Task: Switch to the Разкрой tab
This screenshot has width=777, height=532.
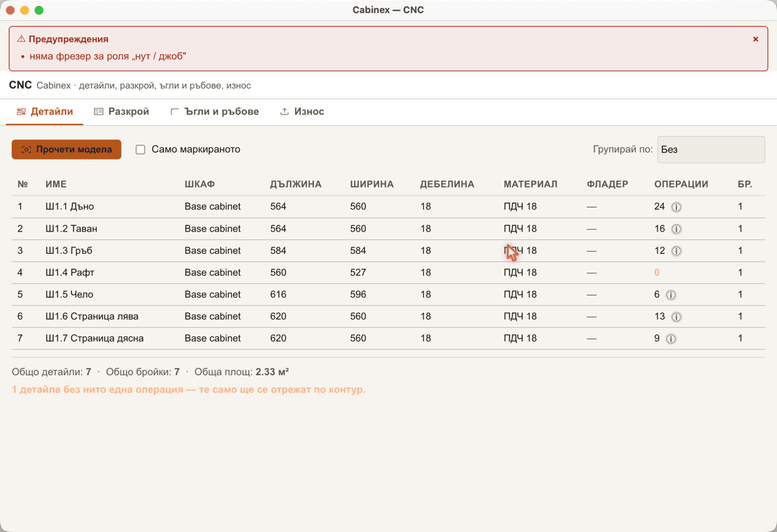Action: pos(122,112)
